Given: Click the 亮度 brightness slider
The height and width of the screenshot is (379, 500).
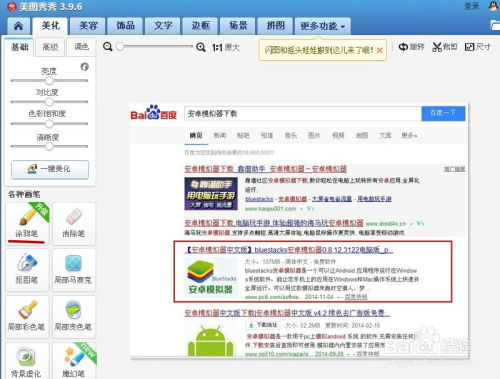Looking at the screenshot, I should coord(49,80).
